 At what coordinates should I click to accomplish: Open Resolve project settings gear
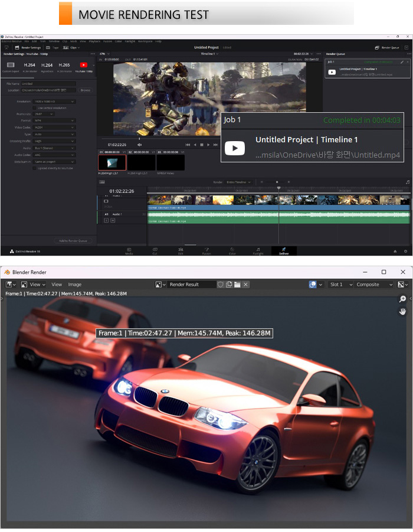(405, 252)
